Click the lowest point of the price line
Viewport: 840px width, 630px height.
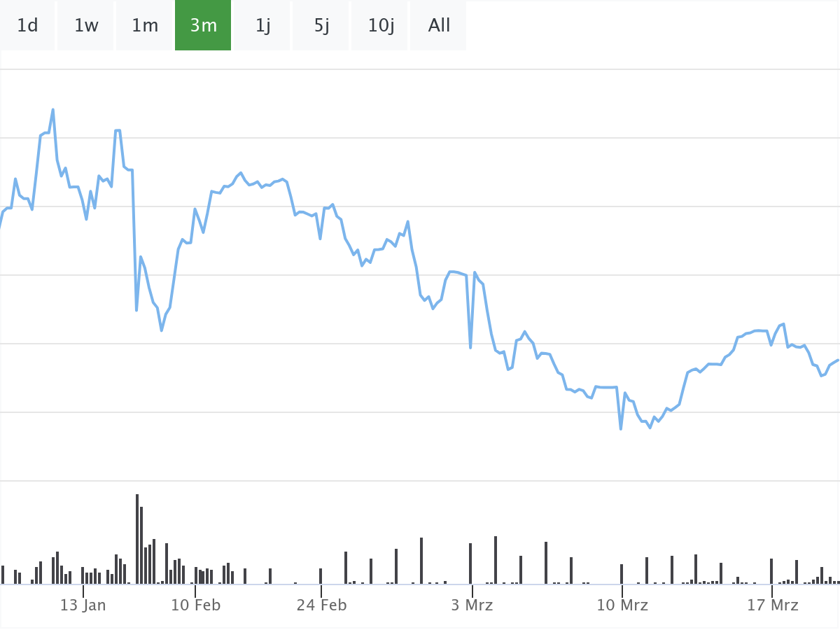tap(621, 428)
